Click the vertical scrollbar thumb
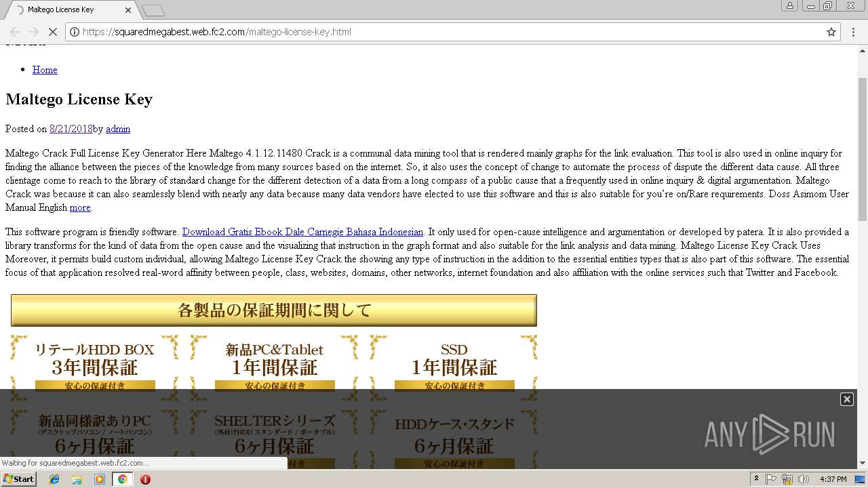868x488 pixels. (x=863, y=149)
